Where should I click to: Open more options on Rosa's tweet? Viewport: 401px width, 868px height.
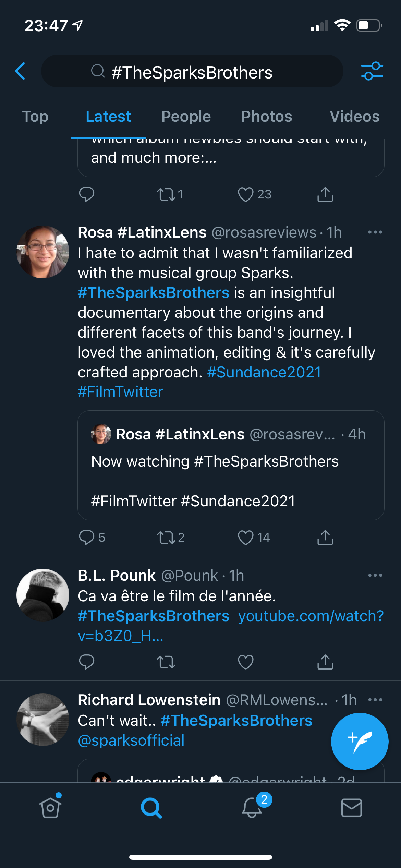375,232
